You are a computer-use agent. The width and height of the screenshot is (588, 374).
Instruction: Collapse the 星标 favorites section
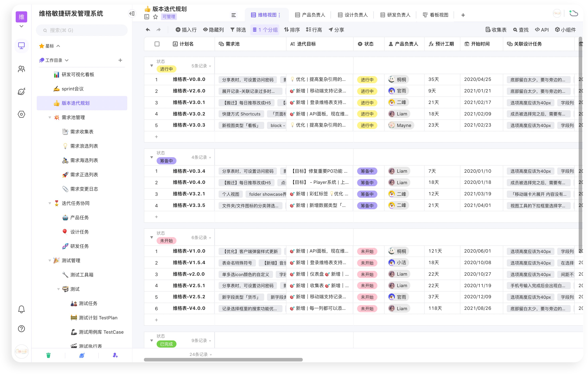[58, 46]
